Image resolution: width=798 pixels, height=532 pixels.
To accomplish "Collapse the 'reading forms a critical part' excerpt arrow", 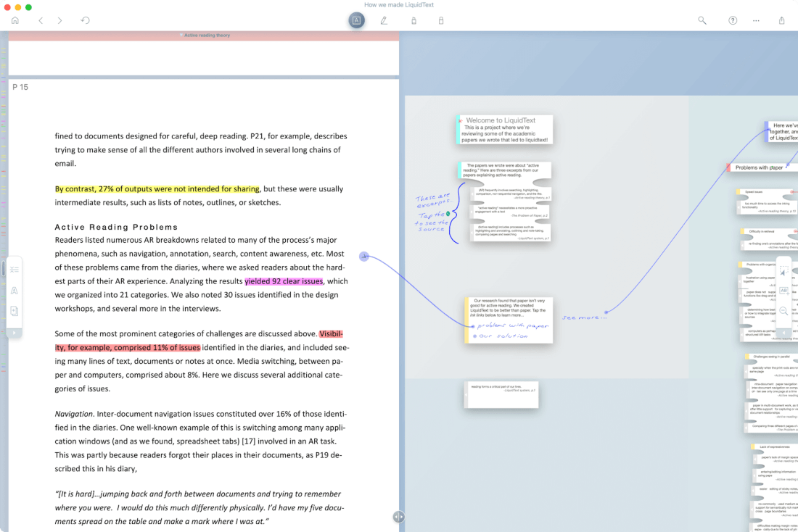I will pyautogui.click(x=466, y=395).
